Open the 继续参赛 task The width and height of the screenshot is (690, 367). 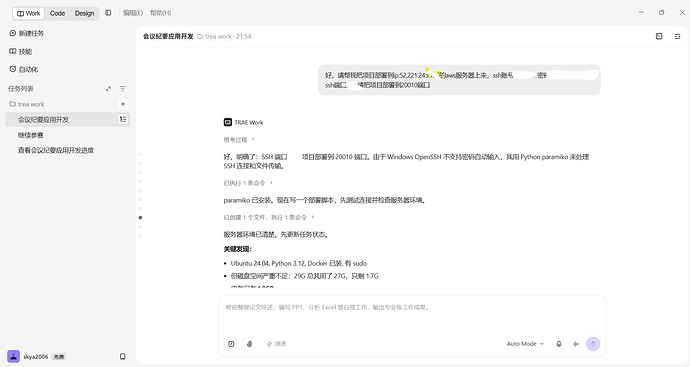(x=31, y=135)
